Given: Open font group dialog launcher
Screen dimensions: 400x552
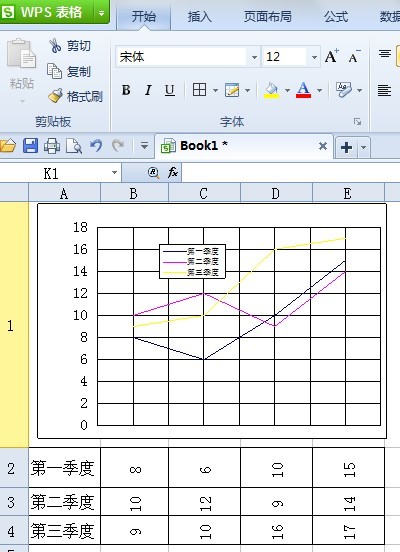Looking at the screenshot, I should click(358, 122).
